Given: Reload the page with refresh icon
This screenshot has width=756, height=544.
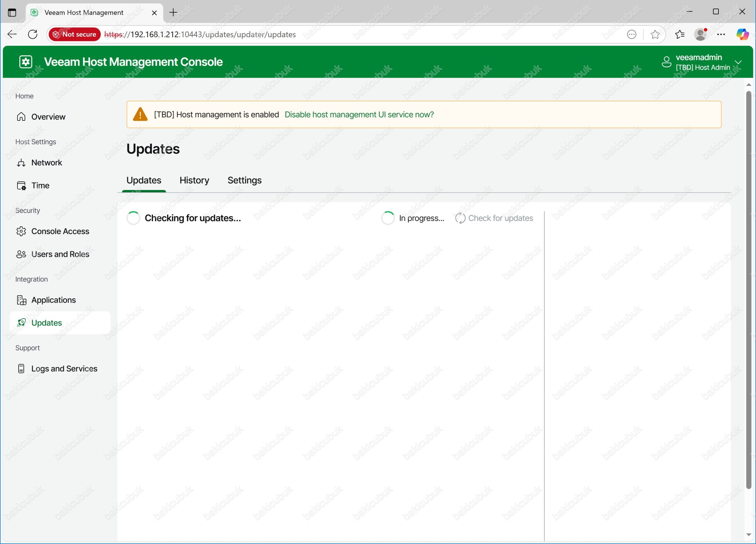Looking at the screenshot, I should click(x=33, y=34).
